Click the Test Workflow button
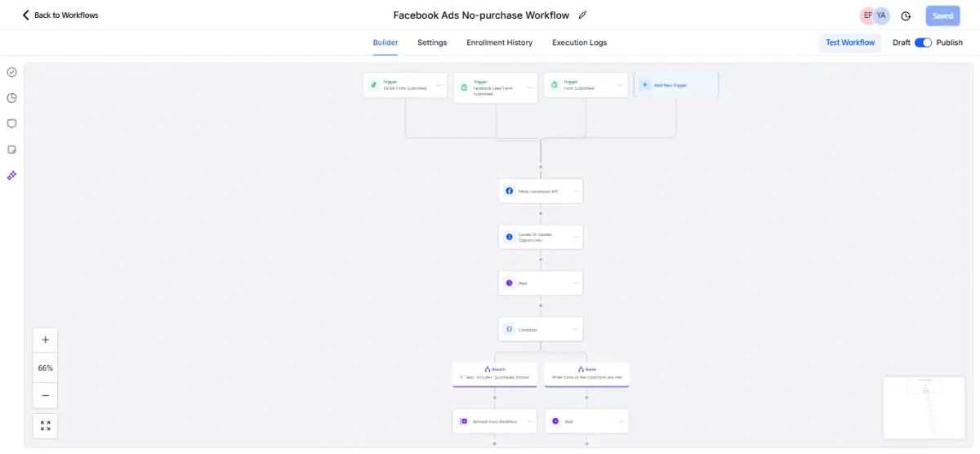 (x=849, y=42)
